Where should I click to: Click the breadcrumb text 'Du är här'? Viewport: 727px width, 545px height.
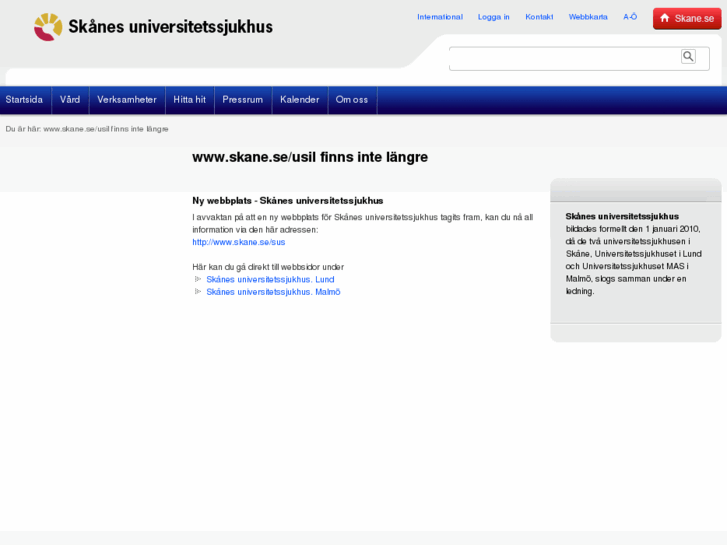23,129
